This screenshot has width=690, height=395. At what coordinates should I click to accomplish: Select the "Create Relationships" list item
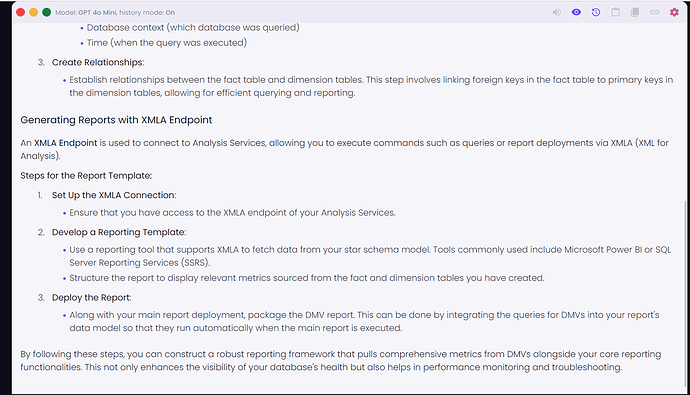(x=98, y=62)
